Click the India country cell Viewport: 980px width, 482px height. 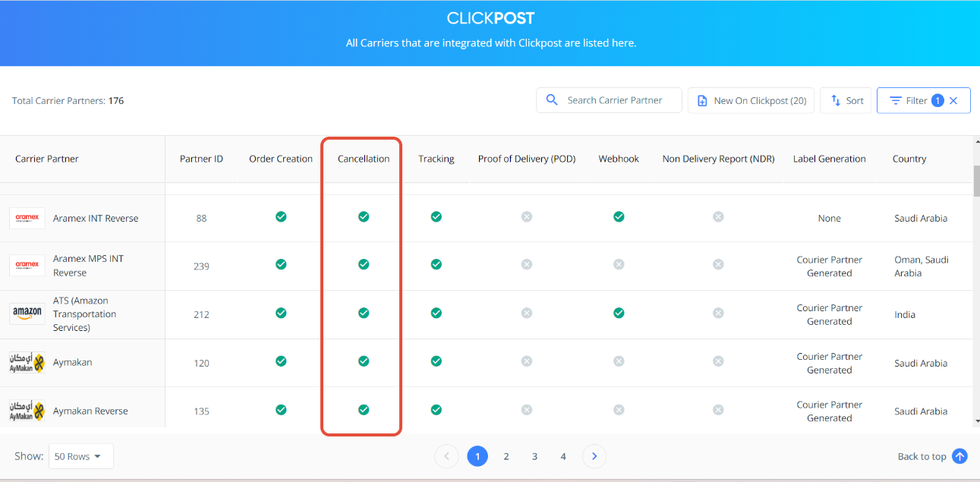point(905,314)
